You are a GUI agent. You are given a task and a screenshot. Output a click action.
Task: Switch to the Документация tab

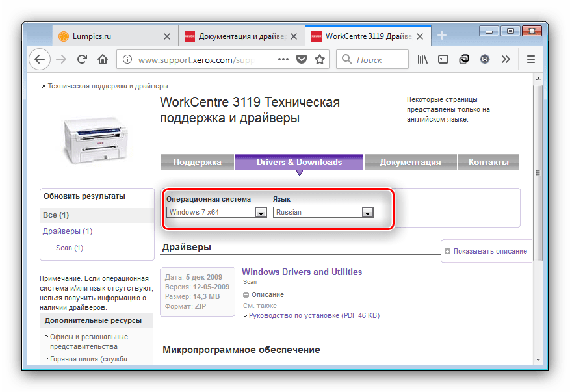410,163
